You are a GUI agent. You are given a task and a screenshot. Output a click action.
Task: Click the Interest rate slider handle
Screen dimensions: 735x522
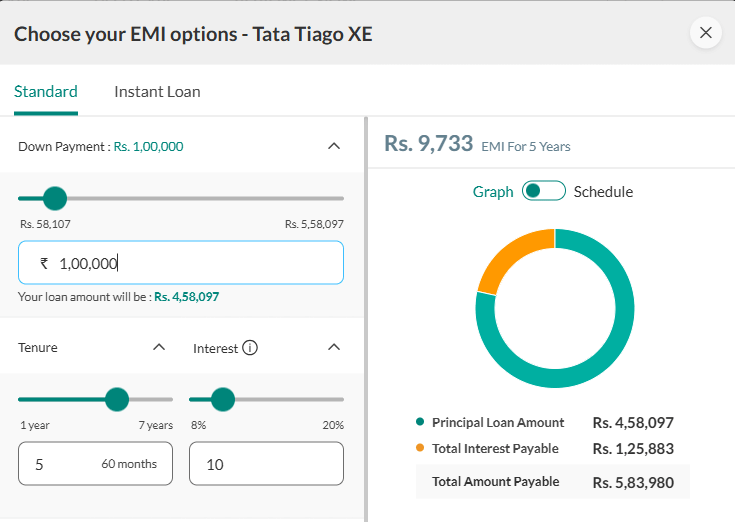point(223,399)
